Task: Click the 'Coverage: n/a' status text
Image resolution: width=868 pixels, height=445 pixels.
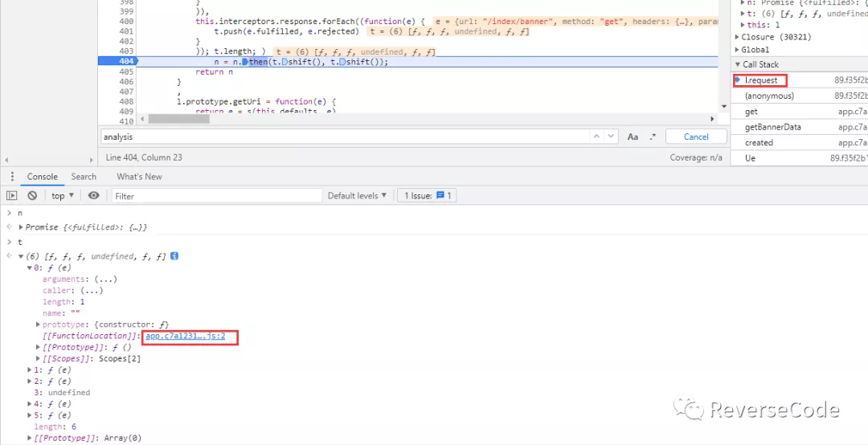Action: click(x=696, y=157)
